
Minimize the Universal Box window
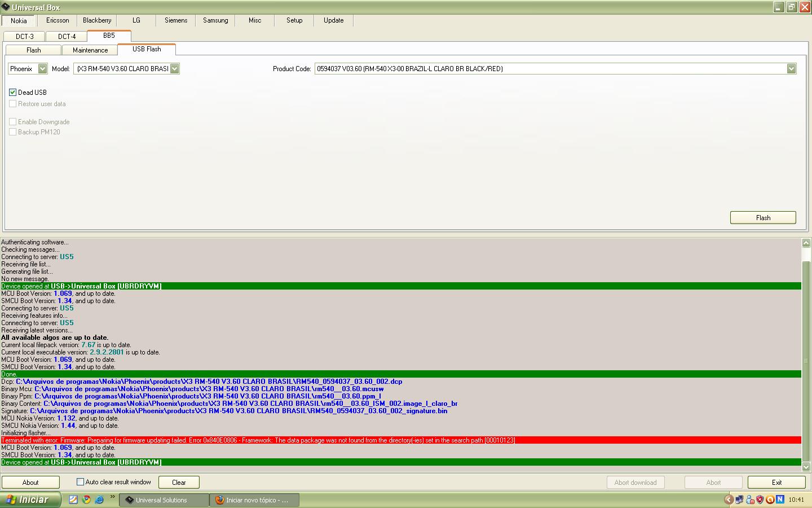coord(779,7)
